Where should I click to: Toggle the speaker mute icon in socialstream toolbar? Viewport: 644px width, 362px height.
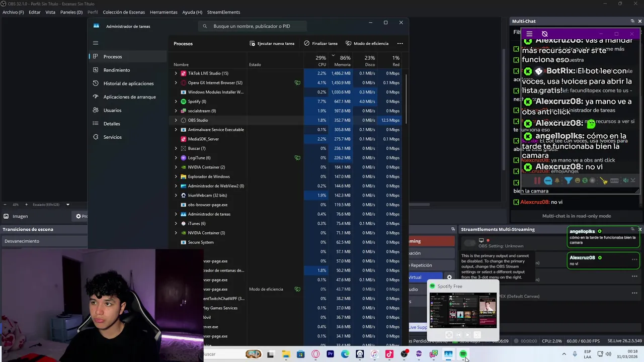[x=625, y=180]
